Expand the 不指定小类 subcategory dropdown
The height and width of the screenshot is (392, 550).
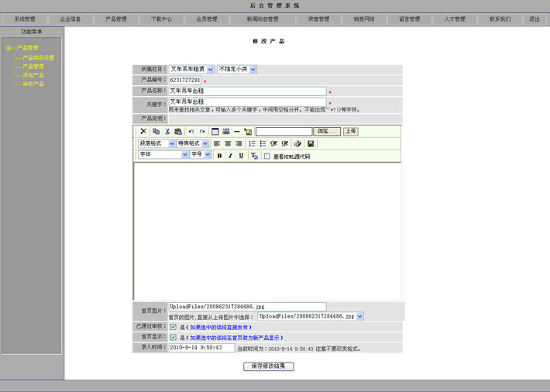coord(237,69)
